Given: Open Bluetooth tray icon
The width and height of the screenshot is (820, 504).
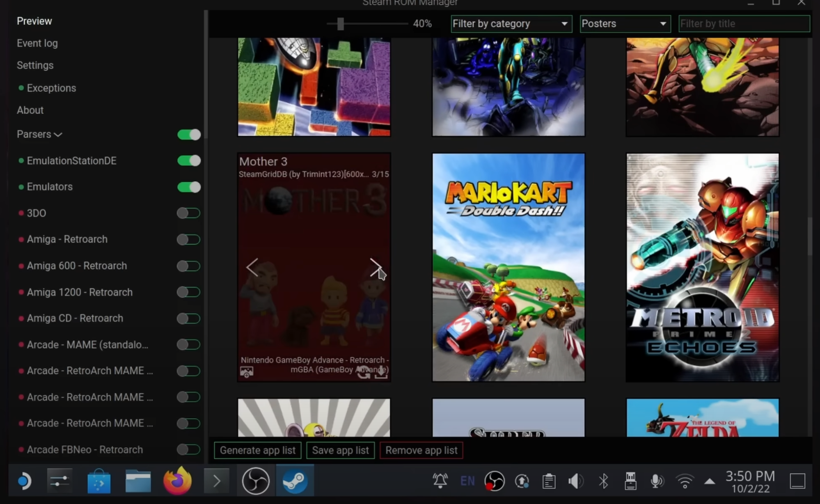Looking at the screenshot, I should tap(603, 481).
